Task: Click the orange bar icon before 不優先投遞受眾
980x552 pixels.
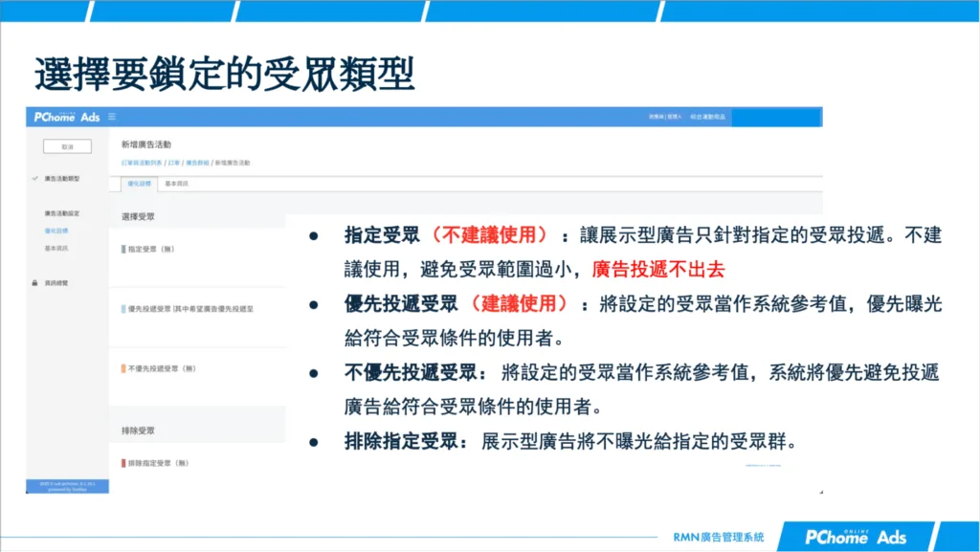Action: click(122, 366)
